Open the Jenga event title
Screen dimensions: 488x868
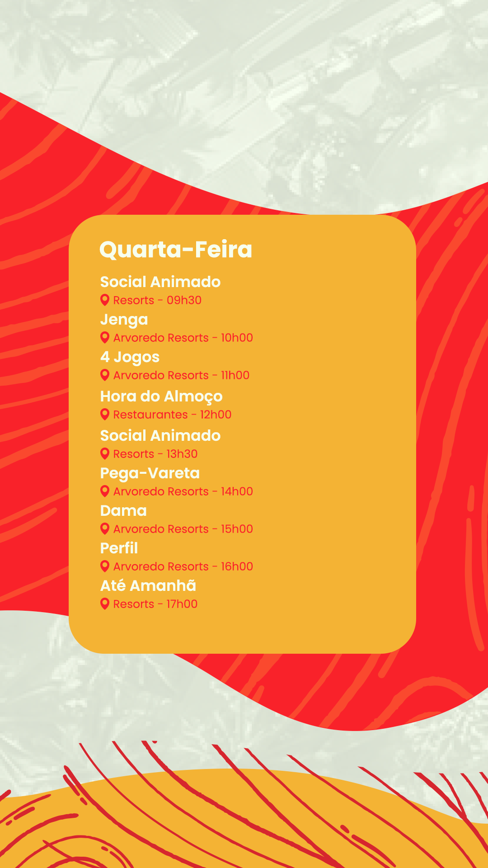124,320
